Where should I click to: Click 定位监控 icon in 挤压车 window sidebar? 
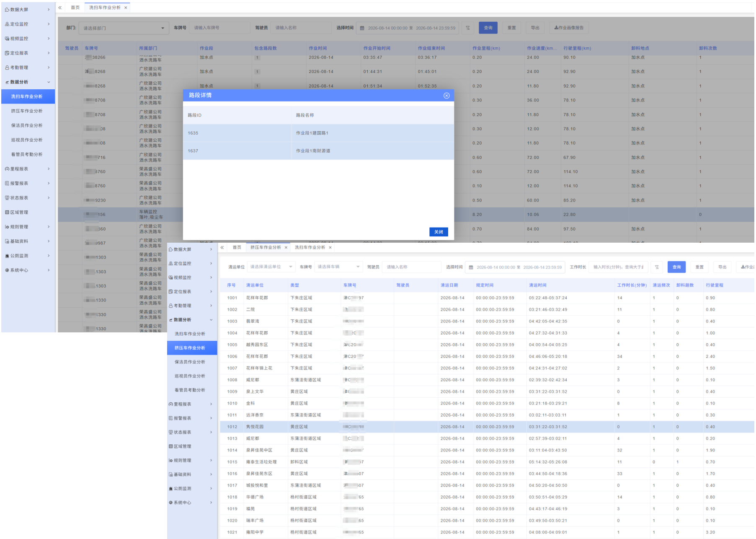pos(171,264)
